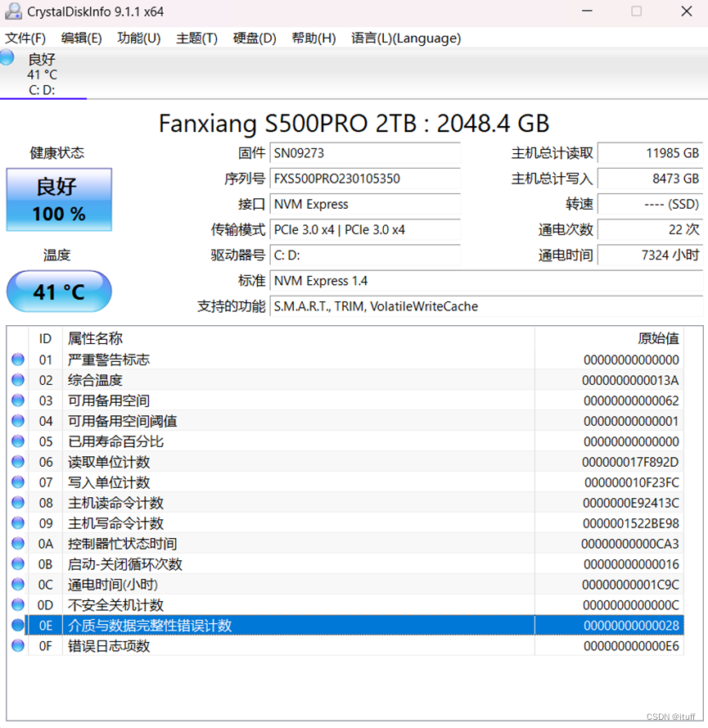This screenshot has height=728, width=708.
Task: Click the drive letter field C: D:
Action: tap(365, 255)
